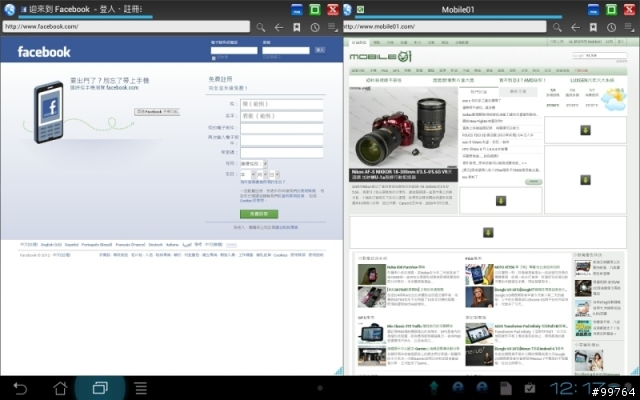Click the Facebook mobile button beside phone
Image resolution: width=640 pixels, height=400 pixels.
[x=157, y=111]
